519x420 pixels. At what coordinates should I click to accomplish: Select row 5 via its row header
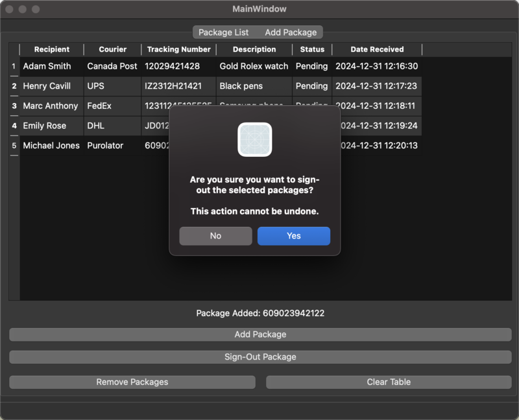click(x=14, y=146)
